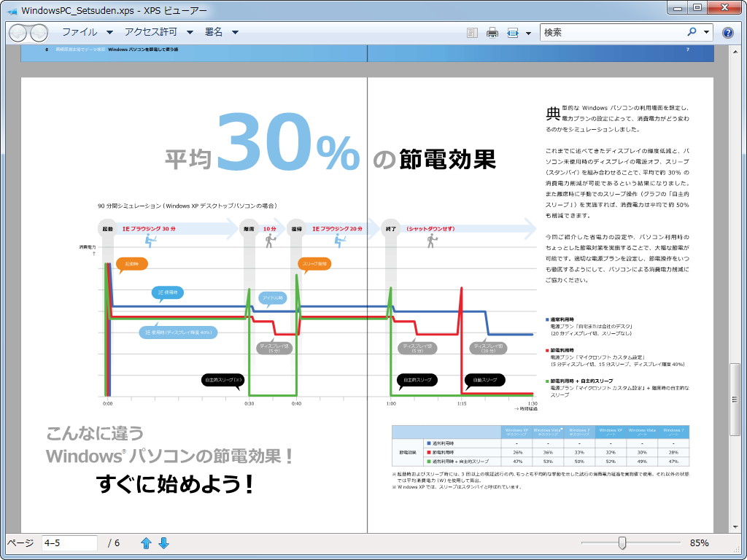This screenshot has width=747, height=560.
Task: Adjust the zoom slider at the bottom right
Action: (622, 543)
